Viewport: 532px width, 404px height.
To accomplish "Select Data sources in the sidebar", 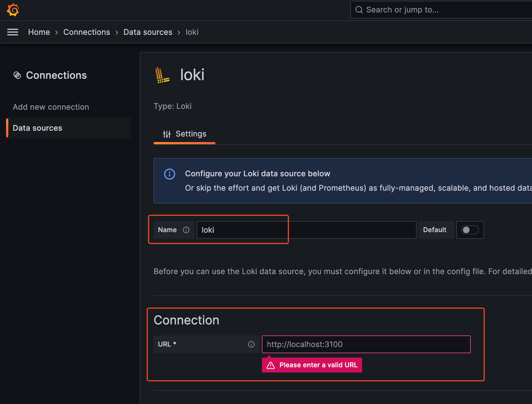I will coord(38,128).
